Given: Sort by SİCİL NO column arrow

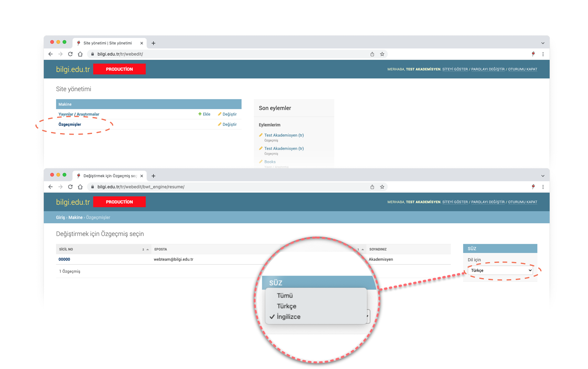Looking at the screenshot, I should (x=148, y=250).
